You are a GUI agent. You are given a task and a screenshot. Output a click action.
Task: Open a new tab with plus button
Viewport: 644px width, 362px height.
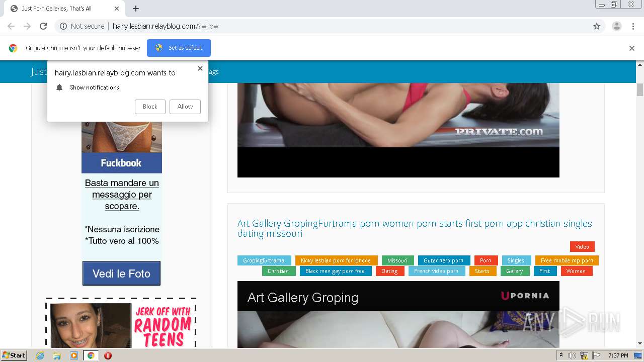pos(136,9)
